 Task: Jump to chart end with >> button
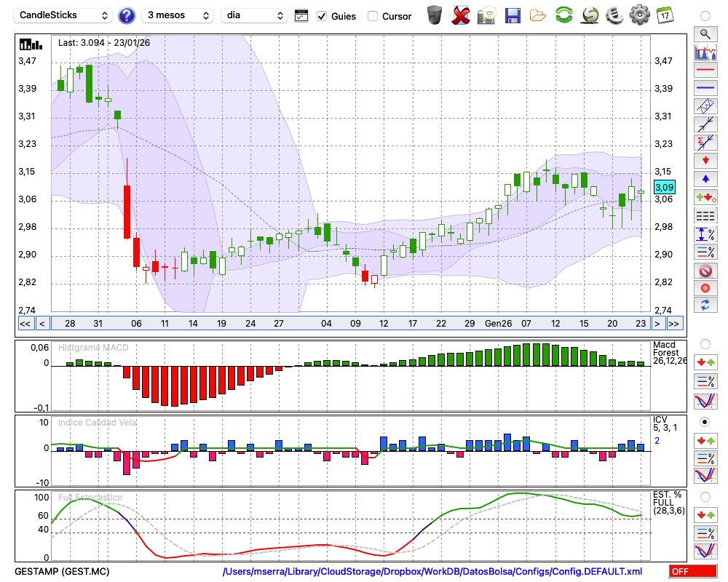coord(674,324)
